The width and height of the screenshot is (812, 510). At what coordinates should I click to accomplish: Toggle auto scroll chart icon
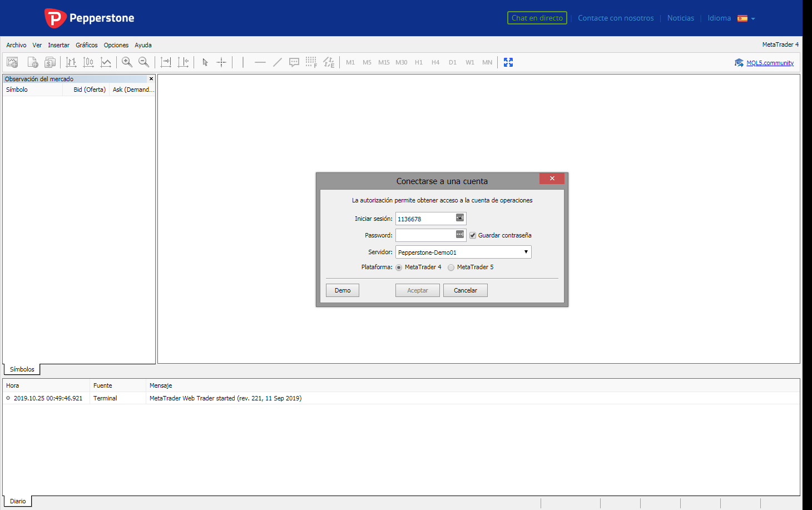(166, 62)
